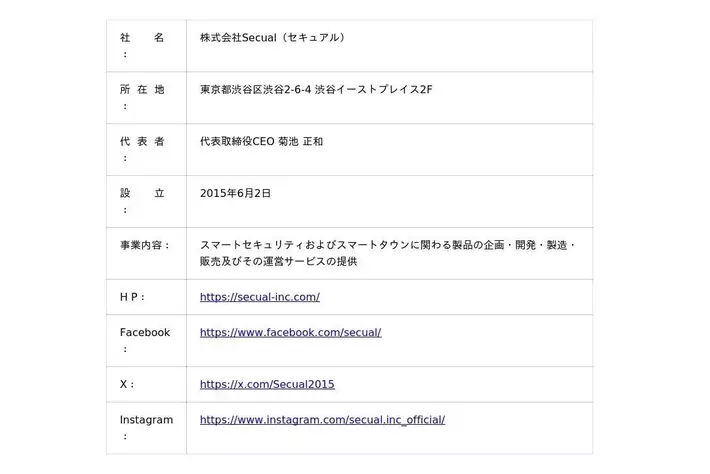Click the 所在地 row label

click(x=142, y=90)
